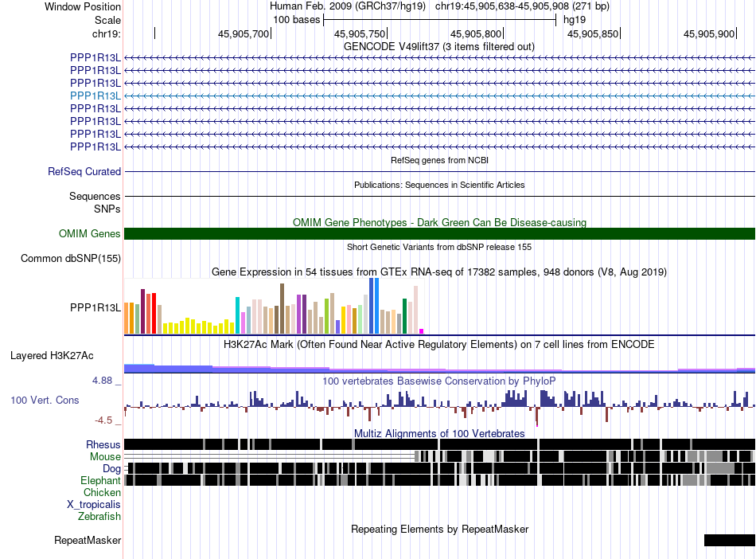Select the dark green OMIM Genes bar
Image resolution: width=756 pixels, height=559 pixels.
pyautogui.click(x=439, y=233)
